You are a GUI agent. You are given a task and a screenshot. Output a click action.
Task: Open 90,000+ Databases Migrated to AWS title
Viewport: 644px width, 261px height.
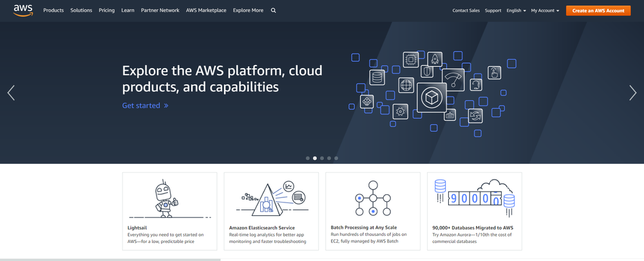(473, 228)
